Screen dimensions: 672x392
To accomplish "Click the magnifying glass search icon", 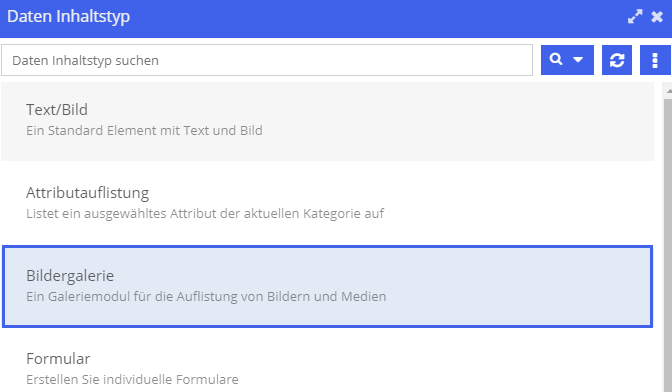I will [x=556, y=59].
